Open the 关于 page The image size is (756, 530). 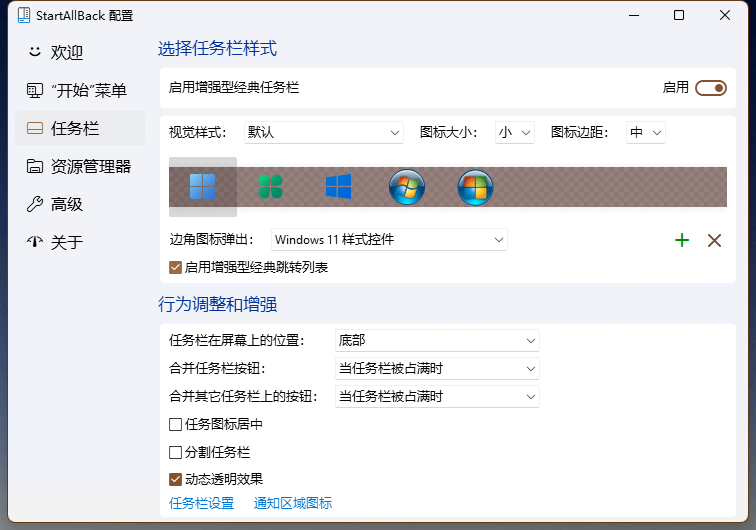pyautogui.click(x=80, y=242)
